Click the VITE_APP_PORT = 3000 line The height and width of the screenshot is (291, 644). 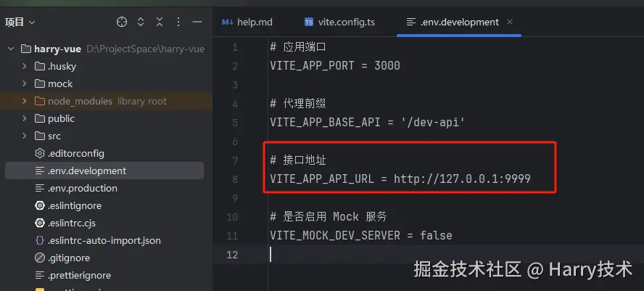pyautogui.click(x=335, y=66)
